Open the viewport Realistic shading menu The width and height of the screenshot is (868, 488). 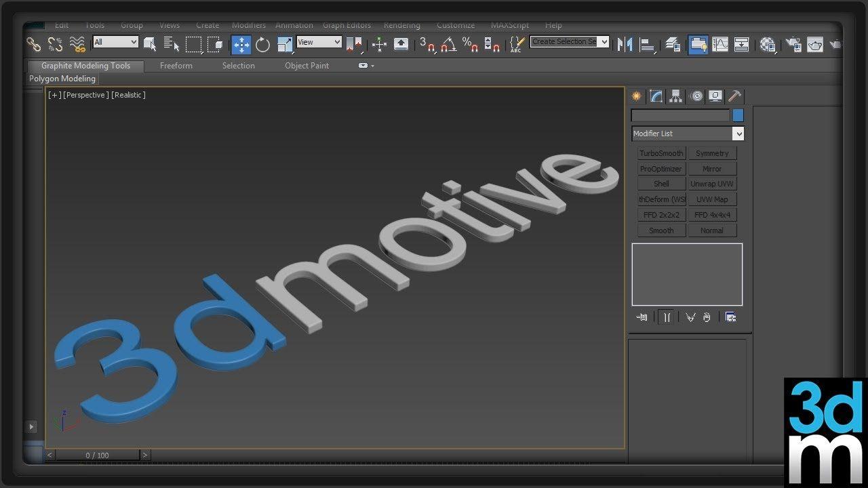pyautogui.click(x=128, y=95)
